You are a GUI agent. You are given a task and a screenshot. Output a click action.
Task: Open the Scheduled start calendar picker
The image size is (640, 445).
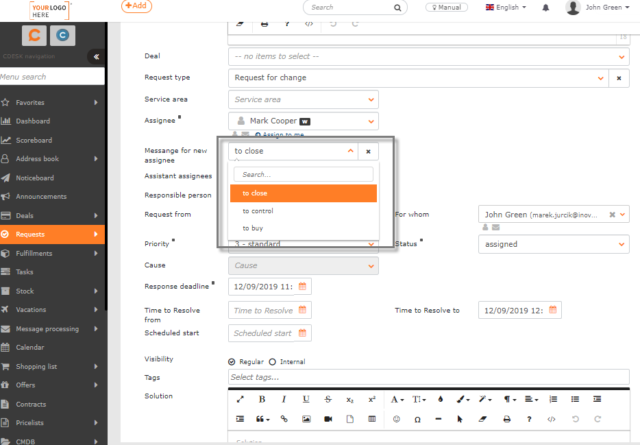[x=302, y=333]
